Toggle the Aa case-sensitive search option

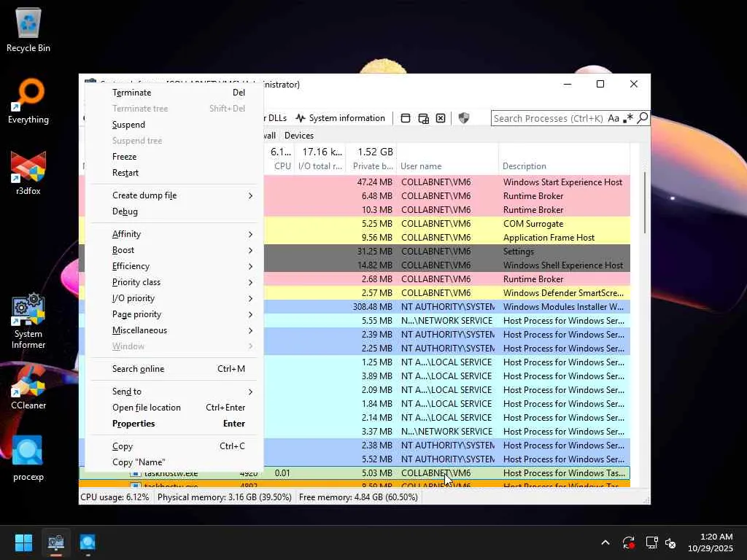click(x=614, y=118)
